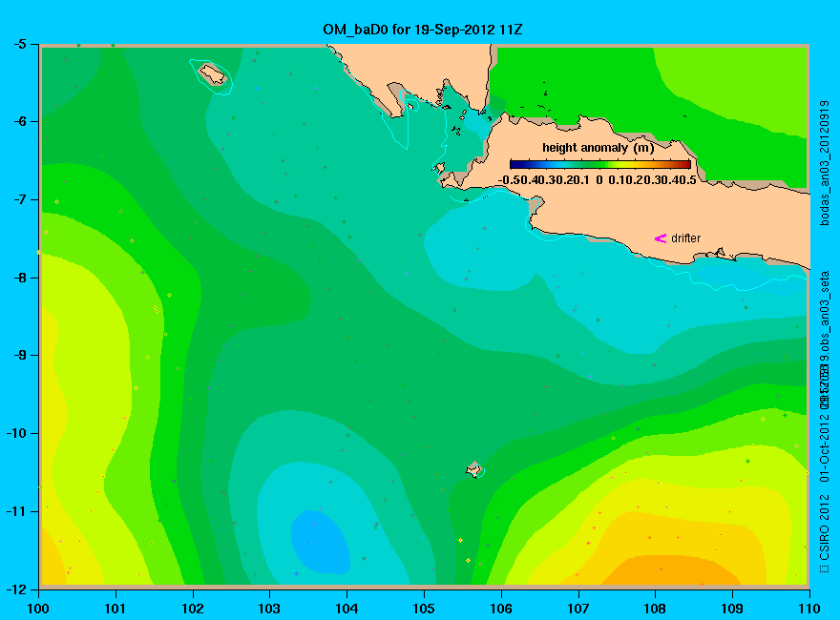
Task: Click the y-axis label -8
Action: tap(19, 278)
